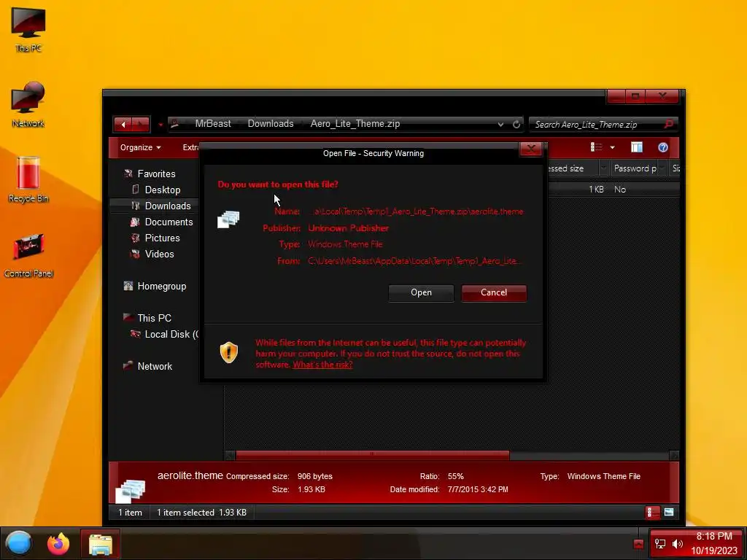Click Aero_Lite_Theme.zip in the address path
The image size is (747, 560).
pos(355,124)
